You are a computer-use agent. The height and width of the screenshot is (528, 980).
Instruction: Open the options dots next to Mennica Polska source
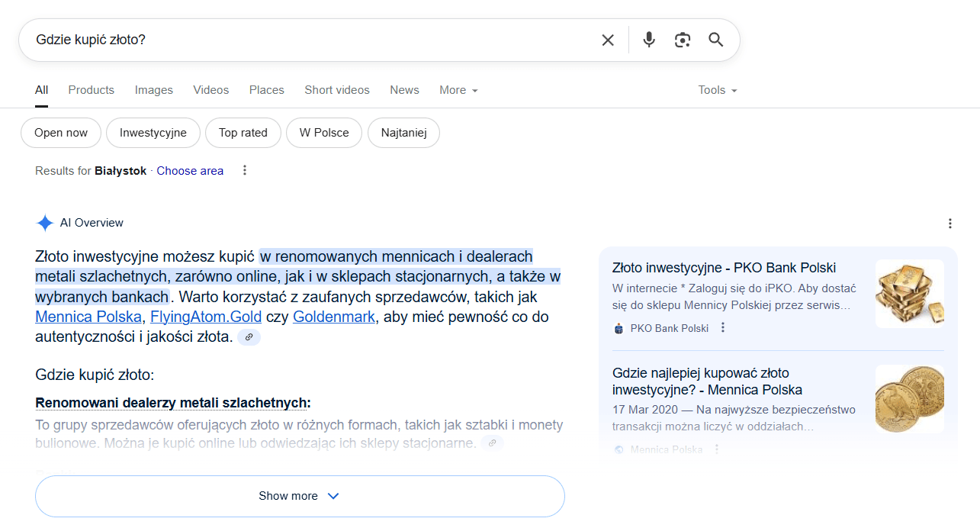[716, 449]
